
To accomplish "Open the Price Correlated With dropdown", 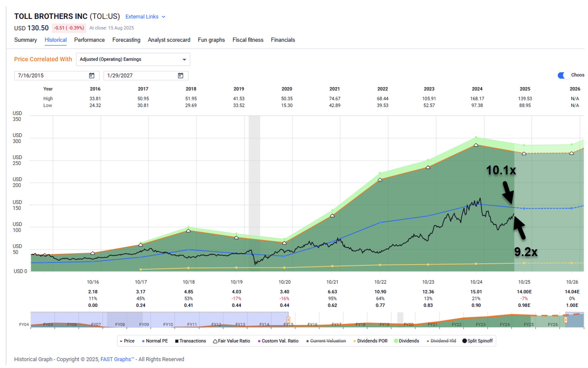I will [x=133, y=59].
